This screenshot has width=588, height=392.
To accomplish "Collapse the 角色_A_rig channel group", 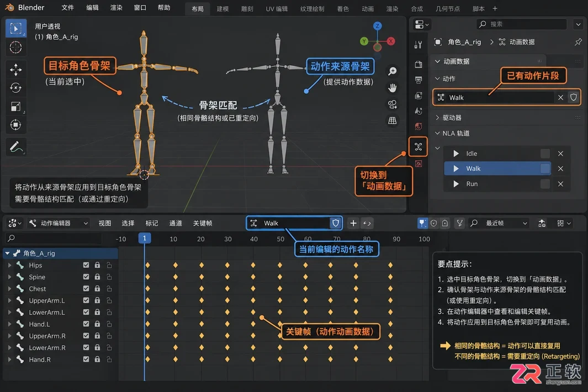I will (7, 253).
